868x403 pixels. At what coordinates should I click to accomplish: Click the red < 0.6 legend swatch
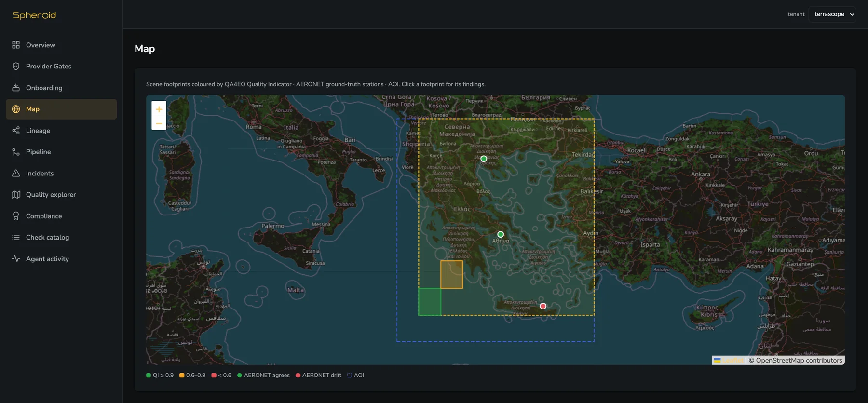click(x=214, y=375)
